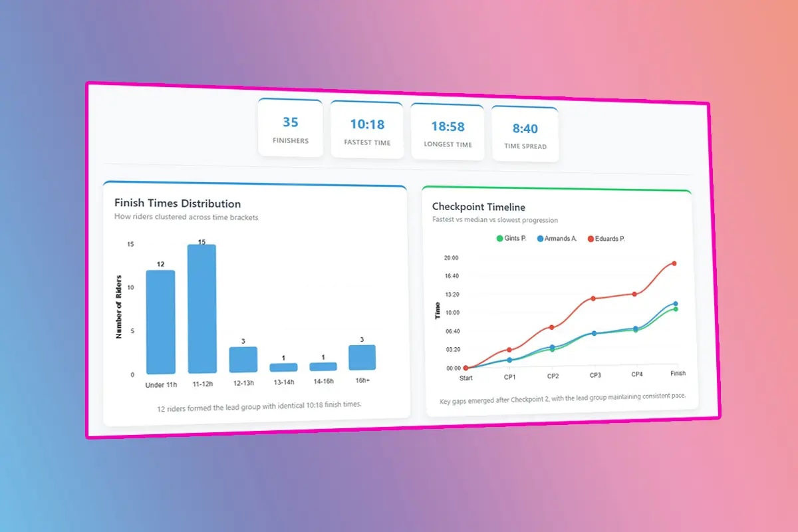Screen dimensions: 798x532
Task: Click the '00:00' y-axis tick
Action: (453, 368)
